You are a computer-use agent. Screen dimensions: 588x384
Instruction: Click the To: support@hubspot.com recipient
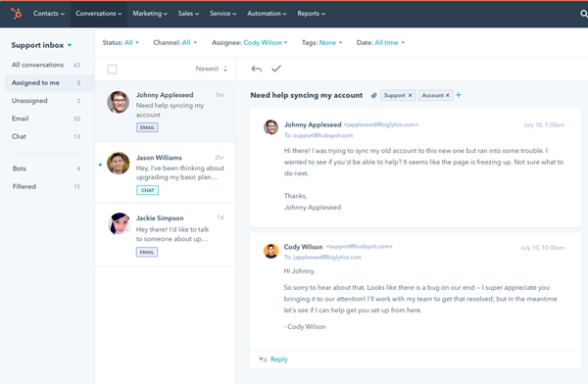tap(318, 135)
